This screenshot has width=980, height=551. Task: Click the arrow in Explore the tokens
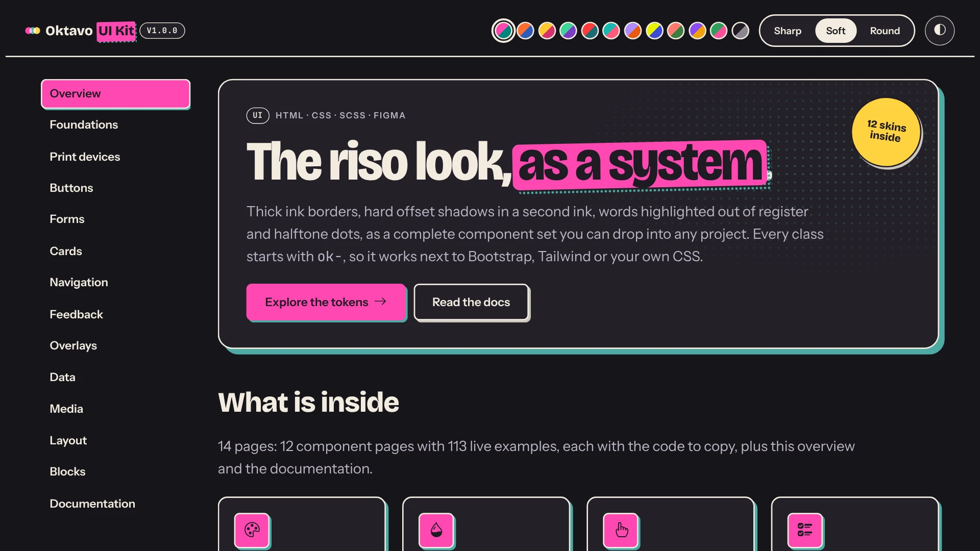[380, 302]
